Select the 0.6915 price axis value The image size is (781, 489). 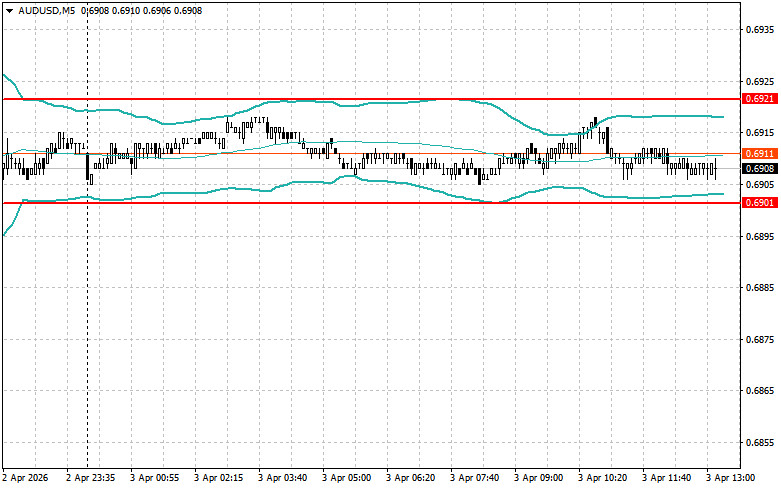tap(760, 133)
